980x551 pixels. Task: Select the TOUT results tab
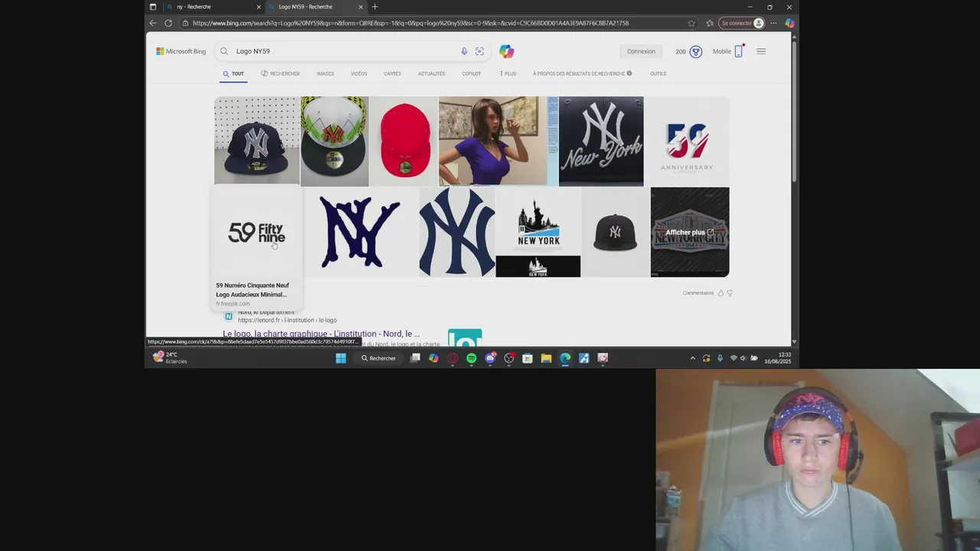pos(234,73)
